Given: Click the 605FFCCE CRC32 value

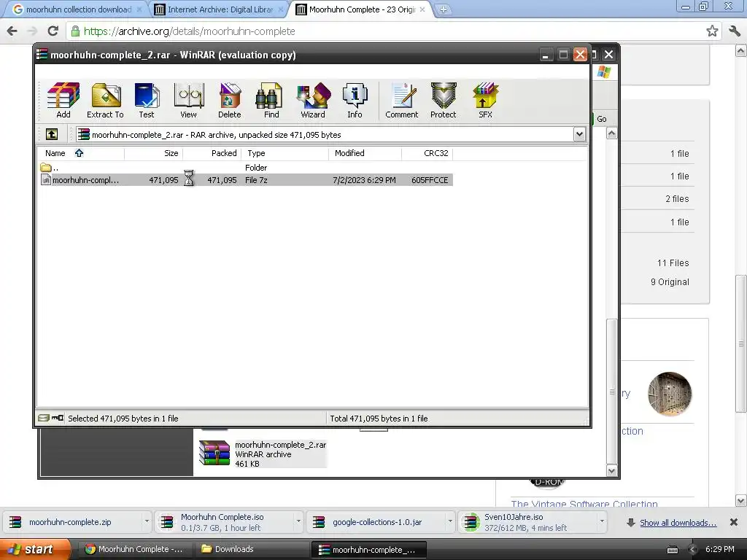Looking at the screenshot, I should [x=430, y=180].
